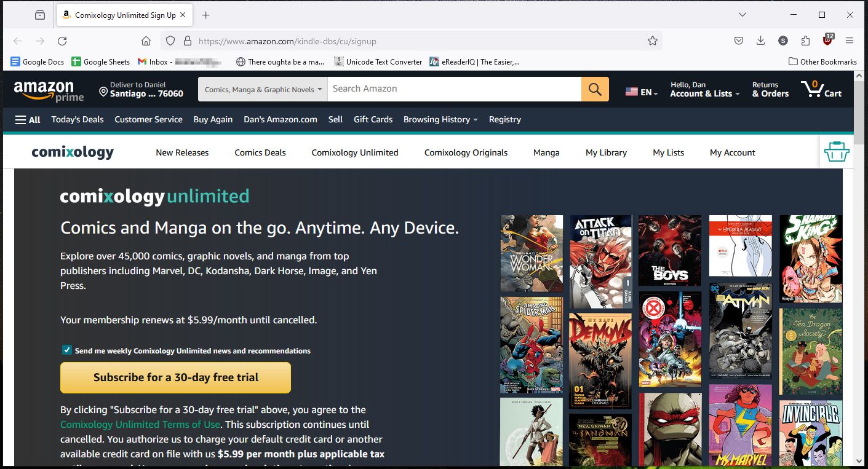Select the Amazing Spider-Man cover
The image size is (868, 469).
(532, 345)
